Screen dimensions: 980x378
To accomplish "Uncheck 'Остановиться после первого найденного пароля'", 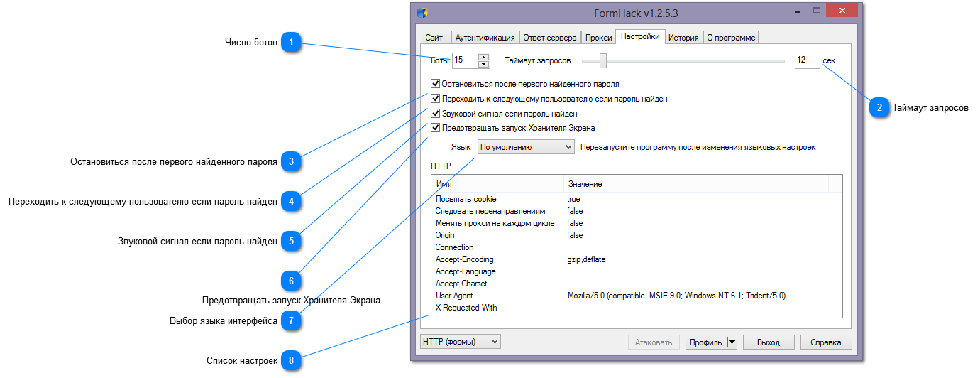I will coord(436,84).
